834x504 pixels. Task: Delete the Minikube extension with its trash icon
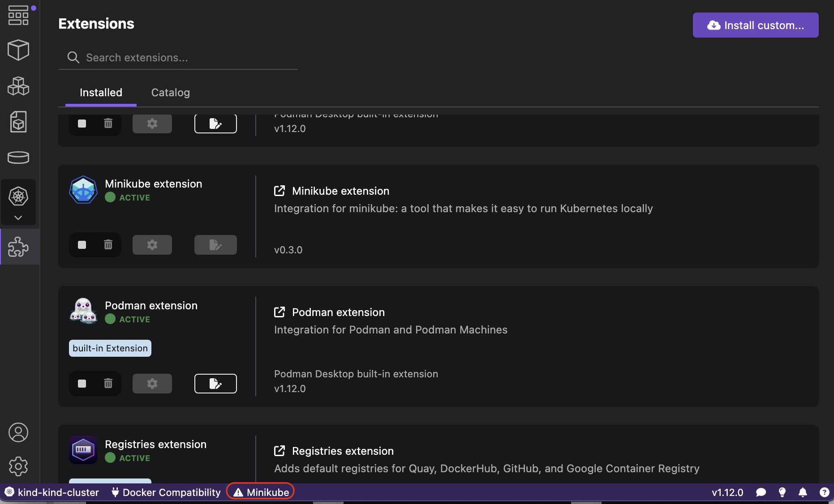[x=108, y=245]
